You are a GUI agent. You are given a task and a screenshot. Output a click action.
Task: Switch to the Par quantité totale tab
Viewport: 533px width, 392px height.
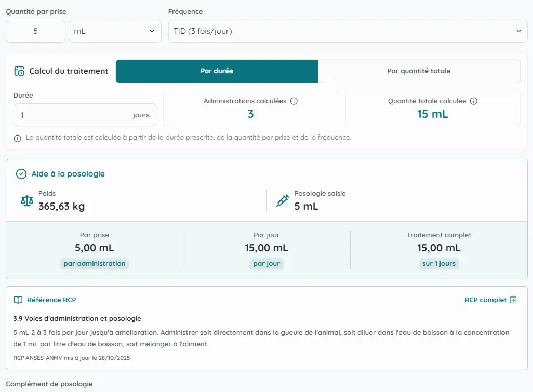[419, 71]
